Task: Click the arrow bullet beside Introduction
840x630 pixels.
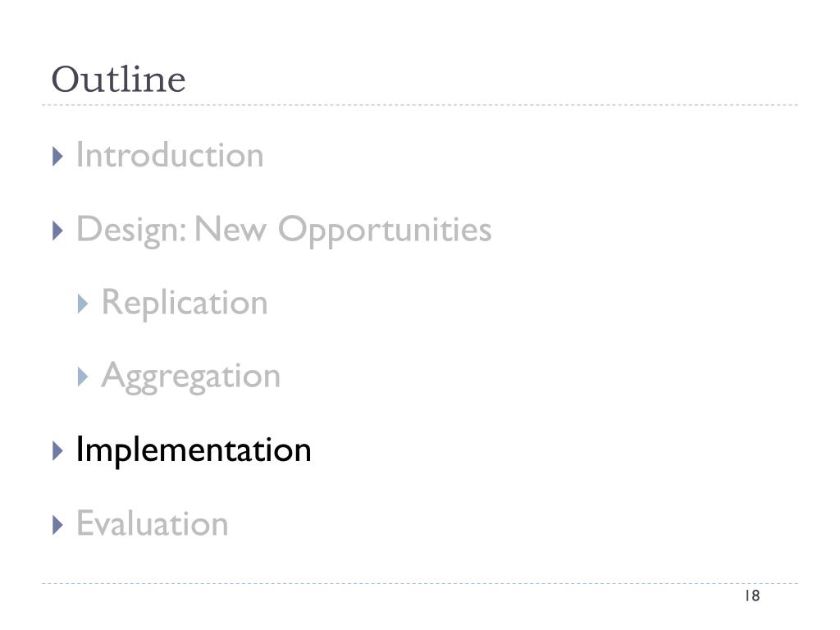Action: coord(58,157)
